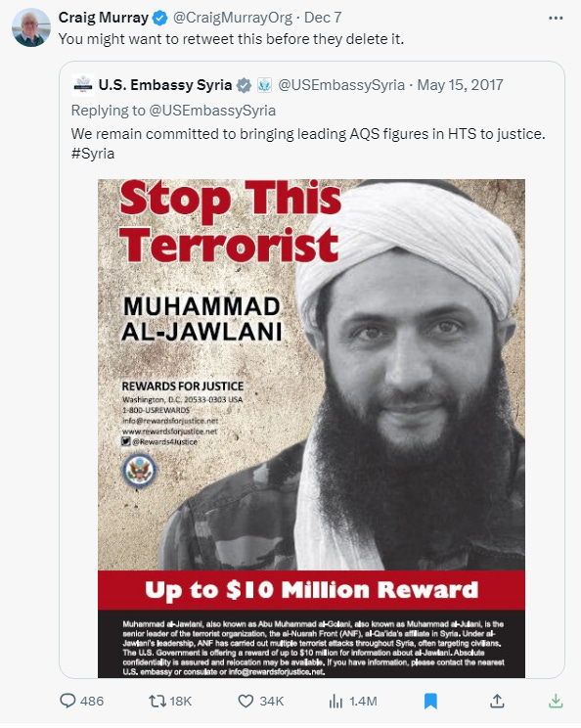Open the three-dot more options menu
This screenshot has width=581, height=728.
pos(556,19)
